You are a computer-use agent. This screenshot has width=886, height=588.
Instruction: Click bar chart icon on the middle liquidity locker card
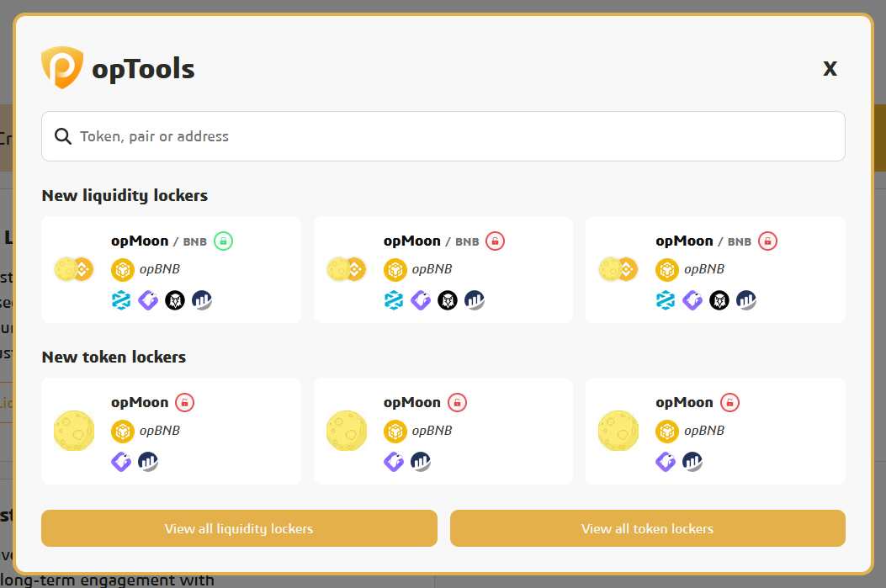pos(475,300)
